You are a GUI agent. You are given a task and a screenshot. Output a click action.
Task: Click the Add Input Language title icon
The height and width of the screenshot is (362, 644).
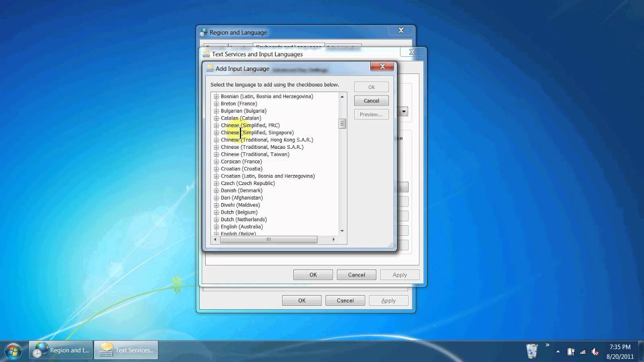[x=210, y=68]
